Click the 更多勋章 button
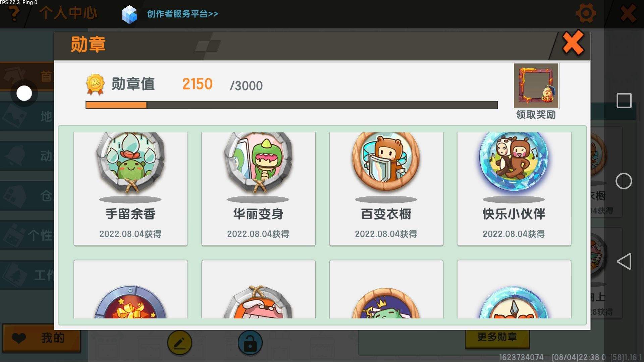 pos(497,337)
